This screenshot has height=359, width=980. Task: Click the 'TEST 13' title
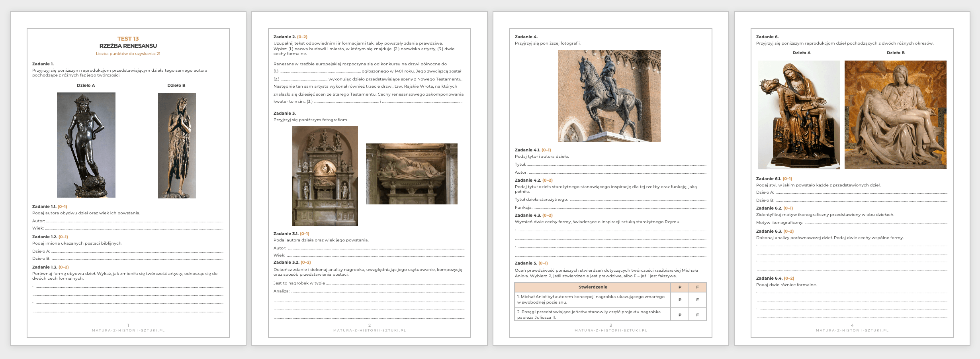(x=128, y=39)
